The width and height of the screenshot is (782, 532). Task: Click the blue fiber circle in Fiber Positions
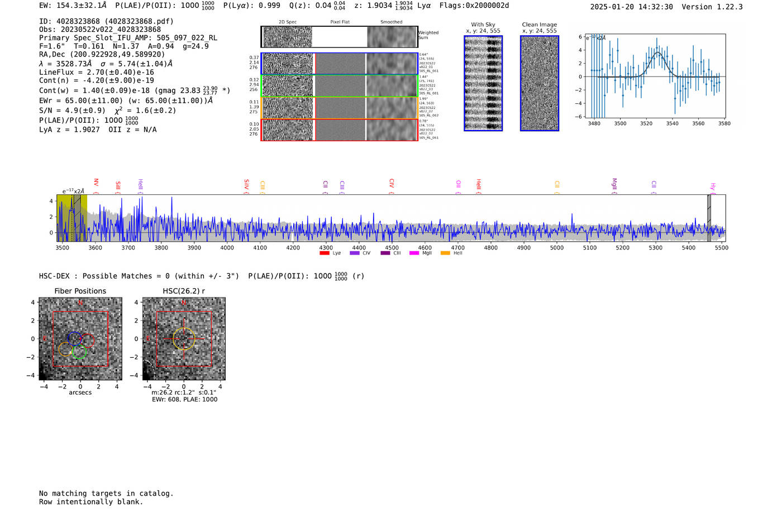[x=75, y=338]
